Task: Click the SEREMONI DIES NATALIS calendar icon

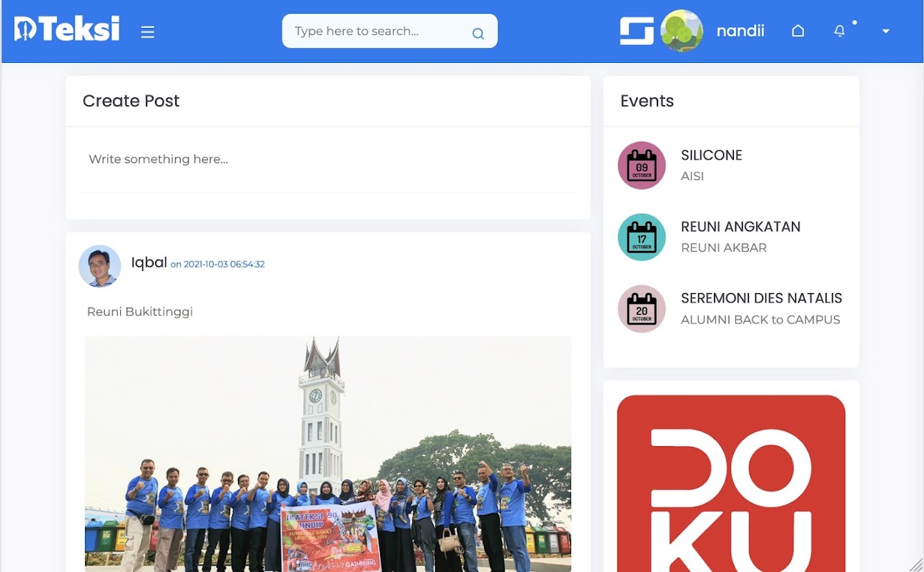Action: 642,308
